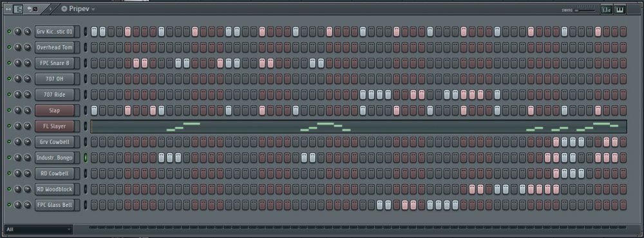Toggle channel select light for Industr..Bongo
The width and height of the screenshot is (644, 238).
(86, 158)
